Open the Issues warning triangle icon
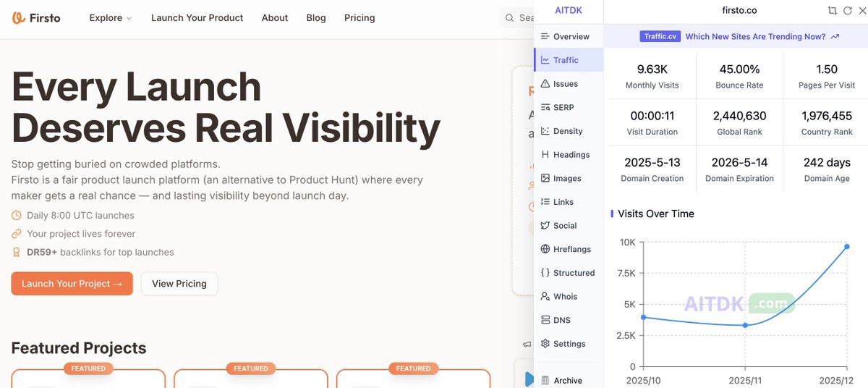This screenshot has width=868, height=388. point(545,84)
